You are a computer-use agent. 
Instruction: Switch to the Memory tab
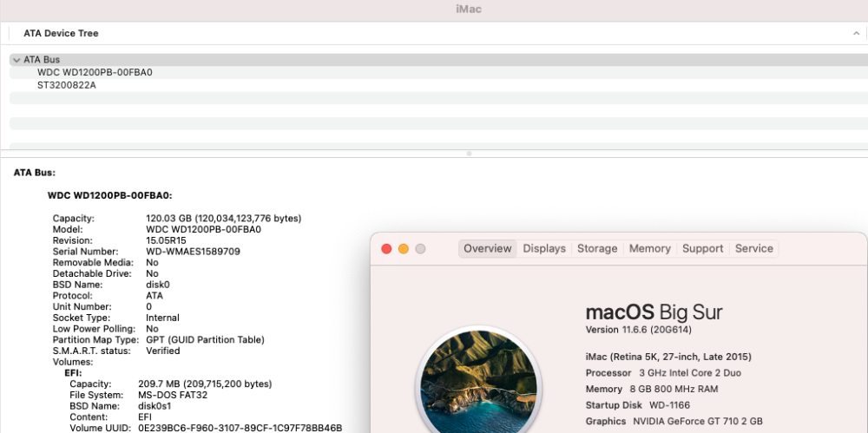click(x=649, y=249)
